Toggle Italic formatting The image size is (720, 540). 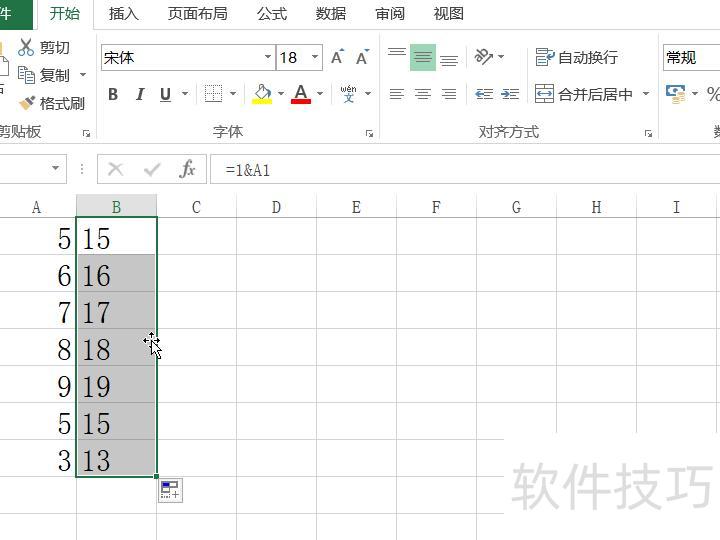click(140, 95)
